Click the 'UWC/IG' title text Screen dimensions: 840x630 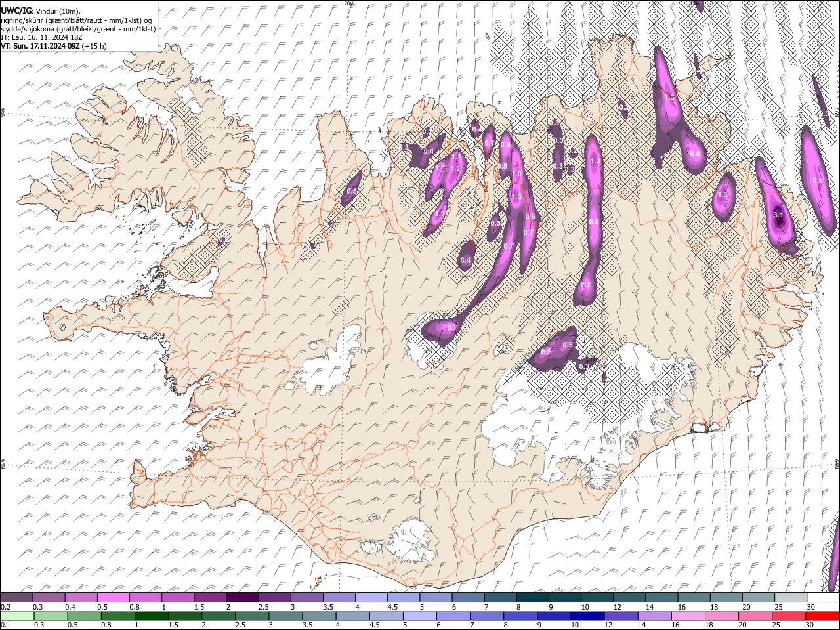(16, 10)
